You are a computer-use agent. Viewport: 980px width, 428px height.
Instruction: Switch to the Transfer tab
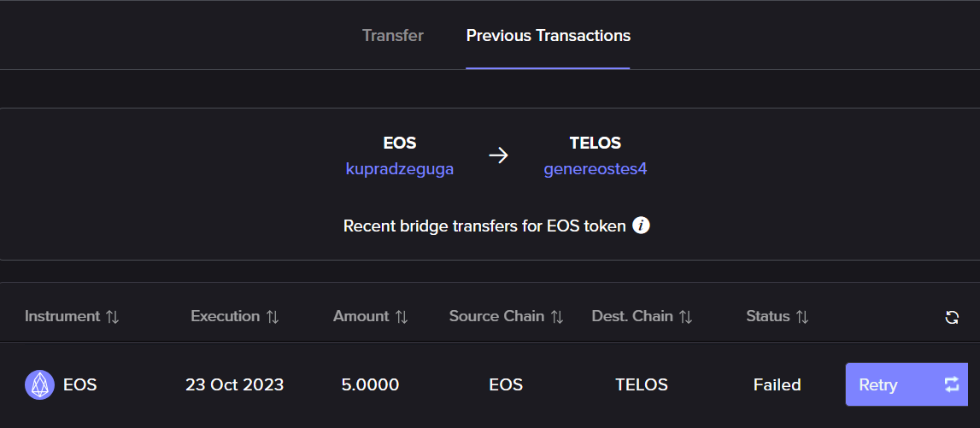(392, 36)
